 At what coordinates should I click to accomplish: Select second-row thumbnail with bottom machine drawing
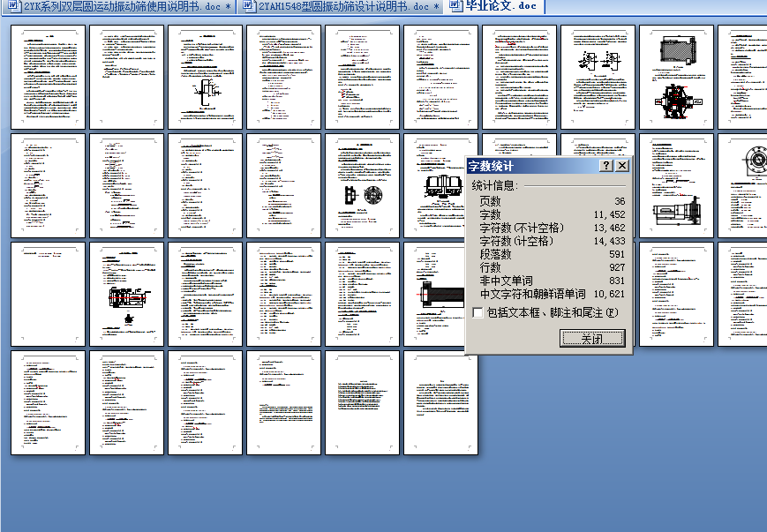676,186
